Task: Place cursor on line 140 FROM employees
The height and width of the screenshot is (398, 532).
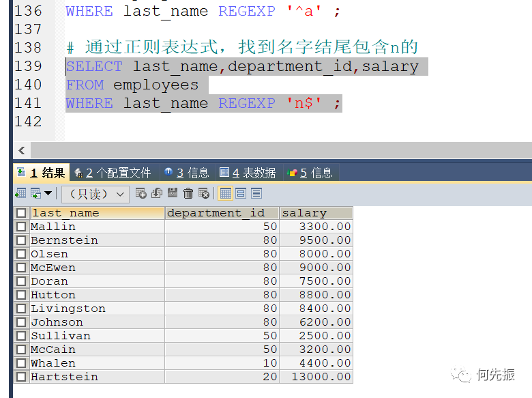Action: point(132,85)
